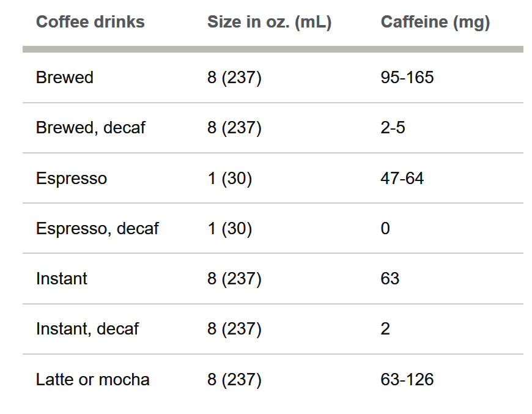Click the Brewed size 8 (237) cell
The height and width of the screenshot is (414, 532).
point(234,78)
